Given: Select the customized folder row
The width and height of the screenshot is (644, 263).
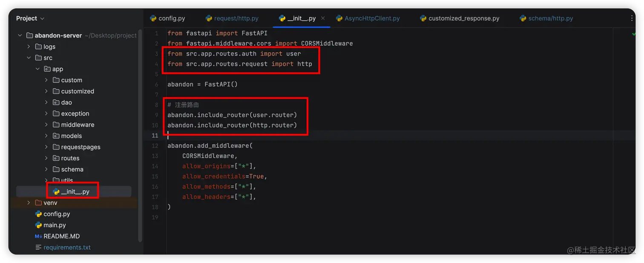Looking at the screenshot, I should [x=77, y=91].
